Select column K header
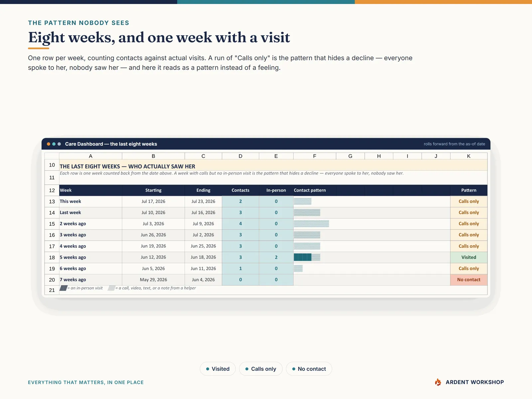Viewport: 532px width, 399px height. (x=469, y=156)
